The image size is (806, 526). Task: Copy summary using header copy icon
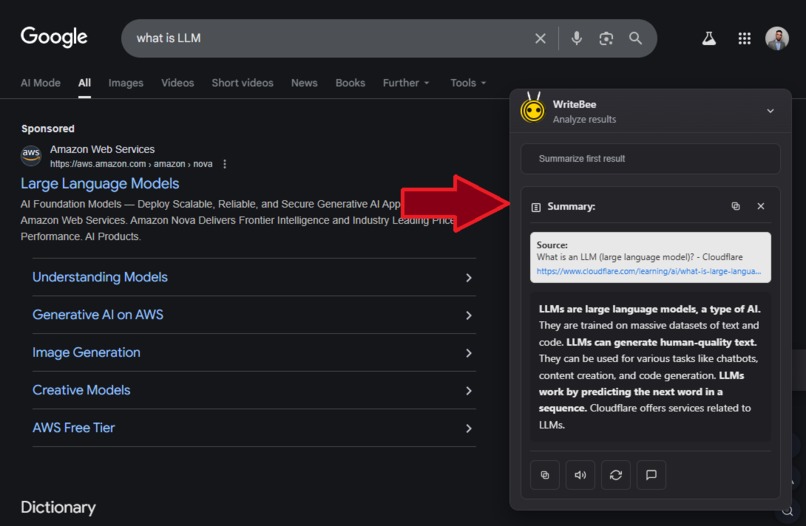736,206
